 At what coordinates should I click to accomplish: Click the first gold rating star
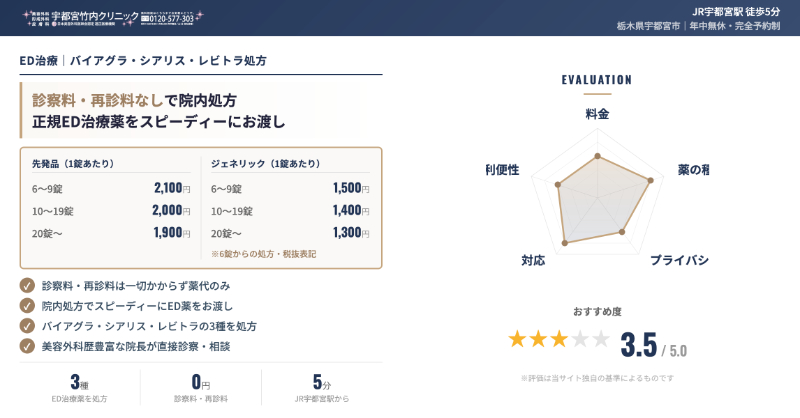[517, 339]
